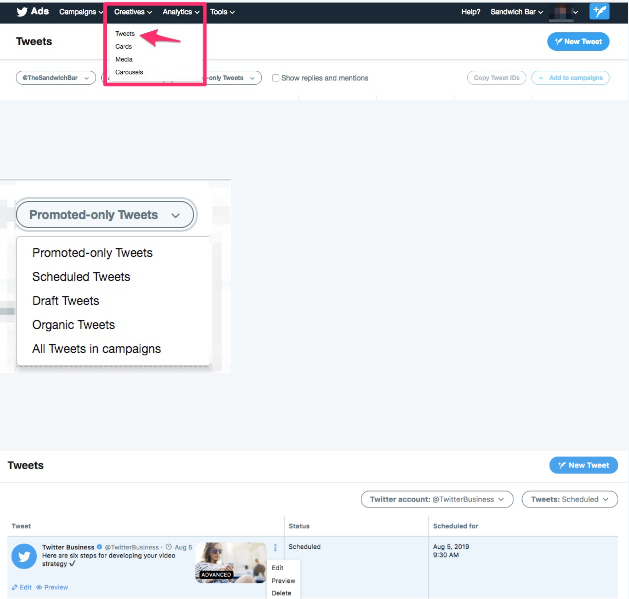Screen dimensions: 629x599
Task: Open the Analytics menu
Action: pyautogui.click(x=181, y=12)
